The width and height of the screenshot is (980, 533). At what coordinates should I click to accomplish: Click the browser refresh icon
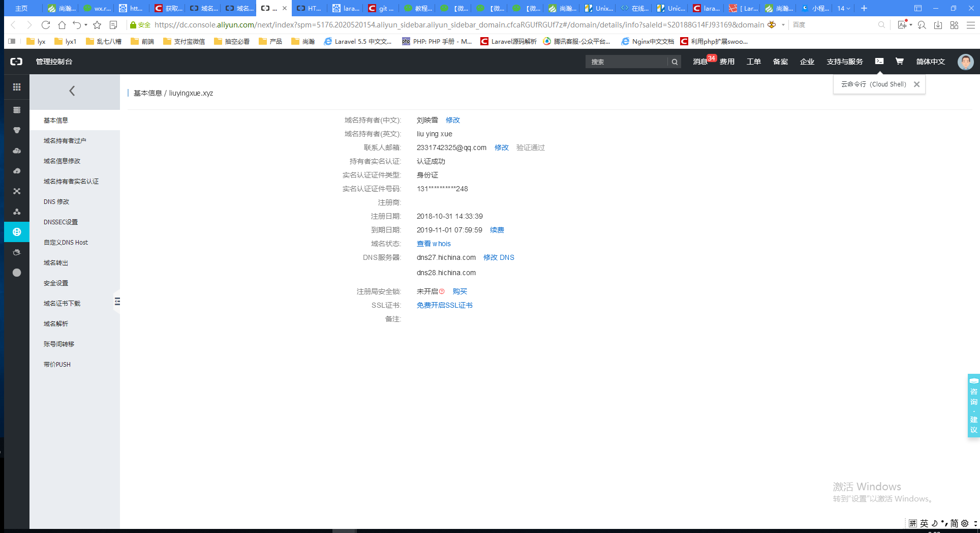46,24
